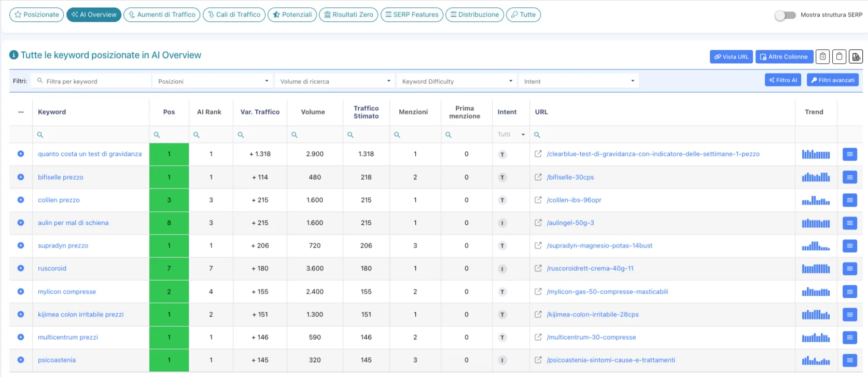This screenshot has height=377, width=868.
Task: Click search icon under URL column
Action: pos(537,135)
